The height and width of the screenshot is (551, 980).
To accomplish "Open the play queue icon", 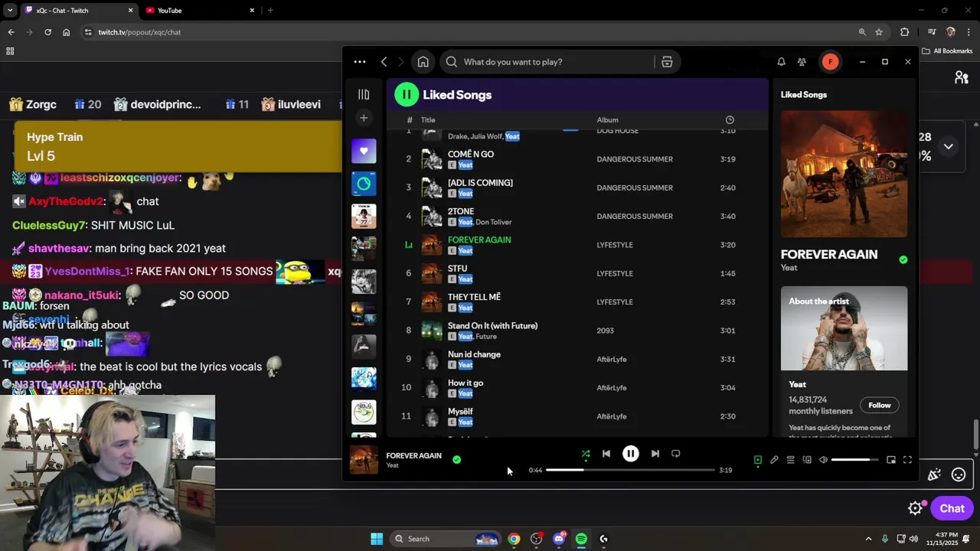I will (x=790, y=460).
